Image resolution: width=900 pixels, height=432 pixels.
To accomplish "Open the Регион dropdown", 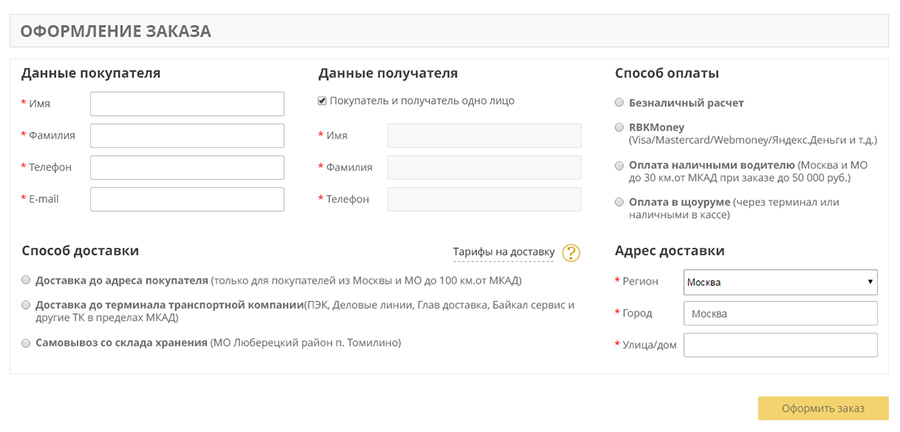I will point(780,282).
